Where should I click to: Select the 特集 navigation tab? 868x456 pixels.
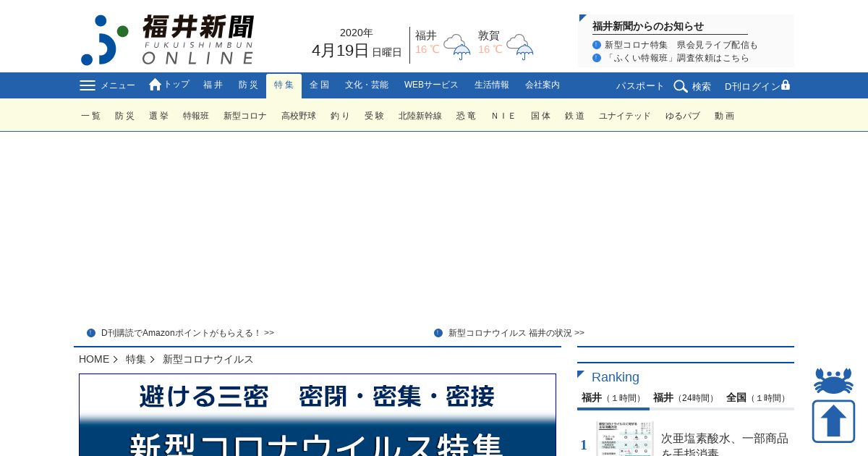(x=284, y=85)
